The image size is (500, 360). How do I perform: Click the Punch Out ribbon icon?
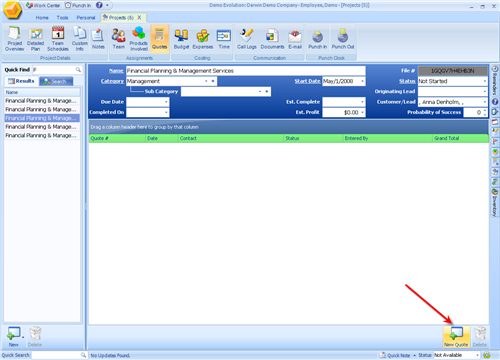coord(343,39)
